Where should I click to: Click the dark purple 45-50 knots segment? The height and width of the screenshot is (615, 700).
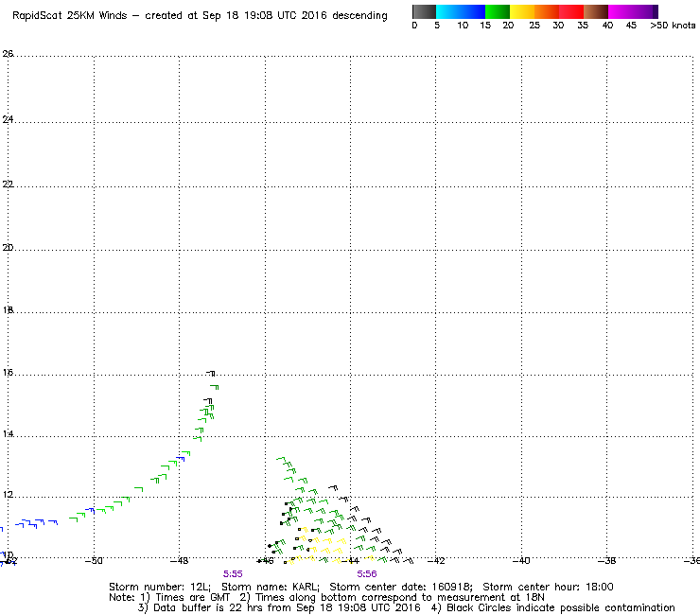click(645, 11)
